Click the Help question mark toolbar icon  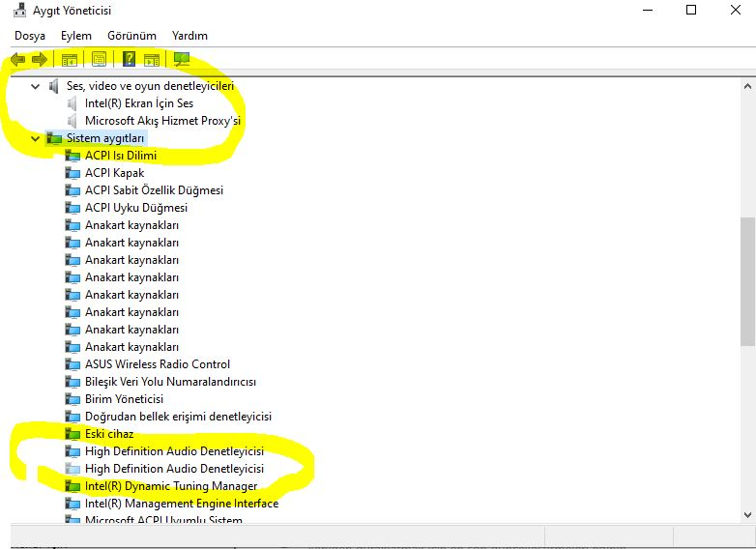[129, 59]
